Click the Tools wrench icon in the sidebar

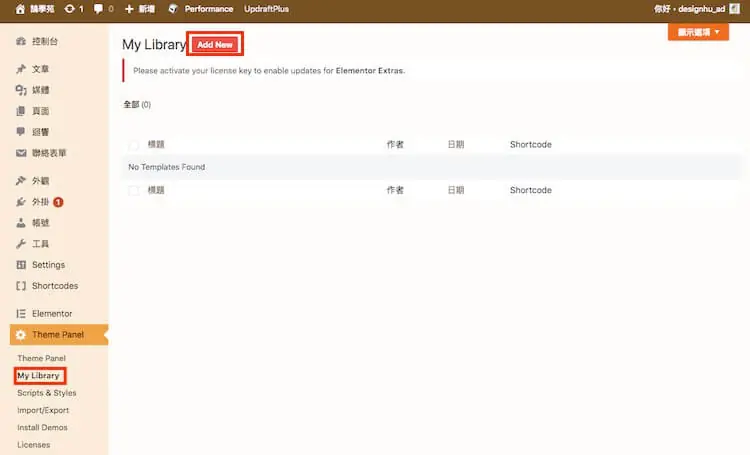[x=21, y=244]
